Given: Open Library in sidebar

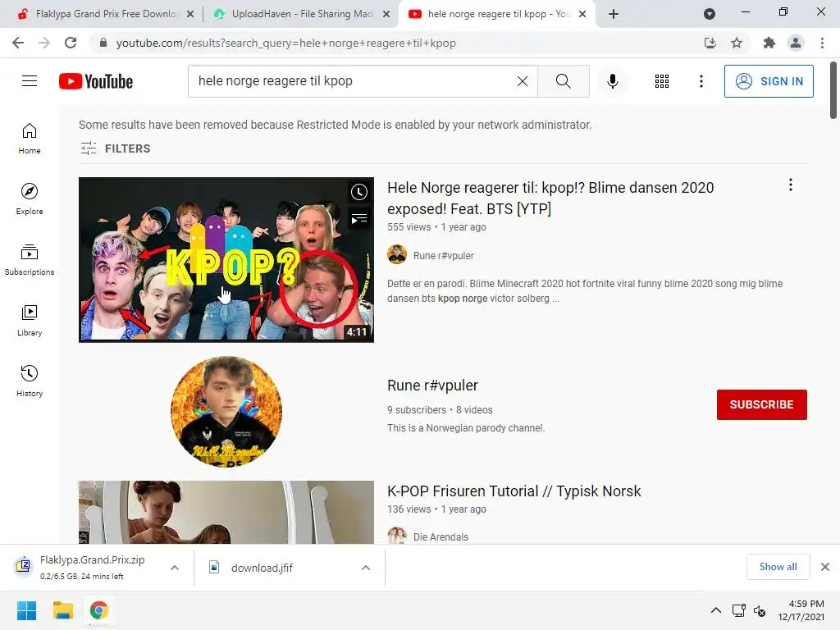Looking at the screenshot, I should point(30,321).
